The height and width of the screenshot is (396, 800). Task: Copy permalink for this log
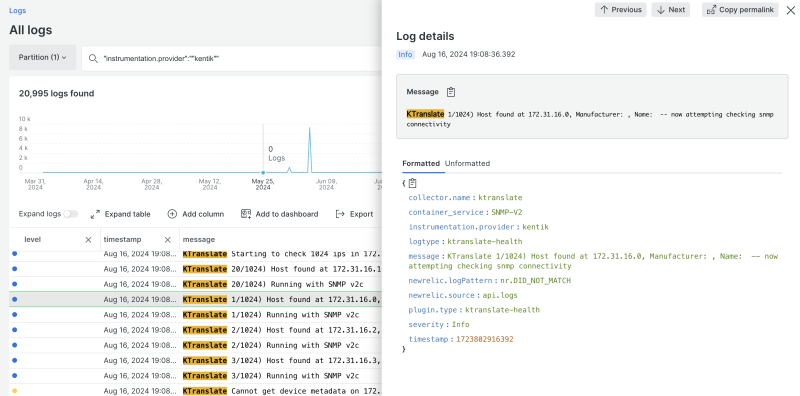click(x=740, y=10)
